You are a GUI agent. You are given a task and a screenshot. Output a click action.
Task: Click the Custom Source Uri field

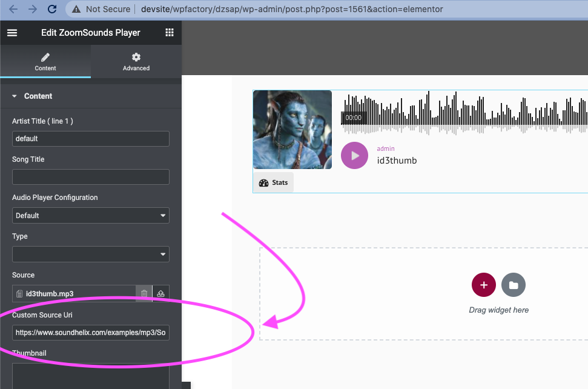(91, 333)
